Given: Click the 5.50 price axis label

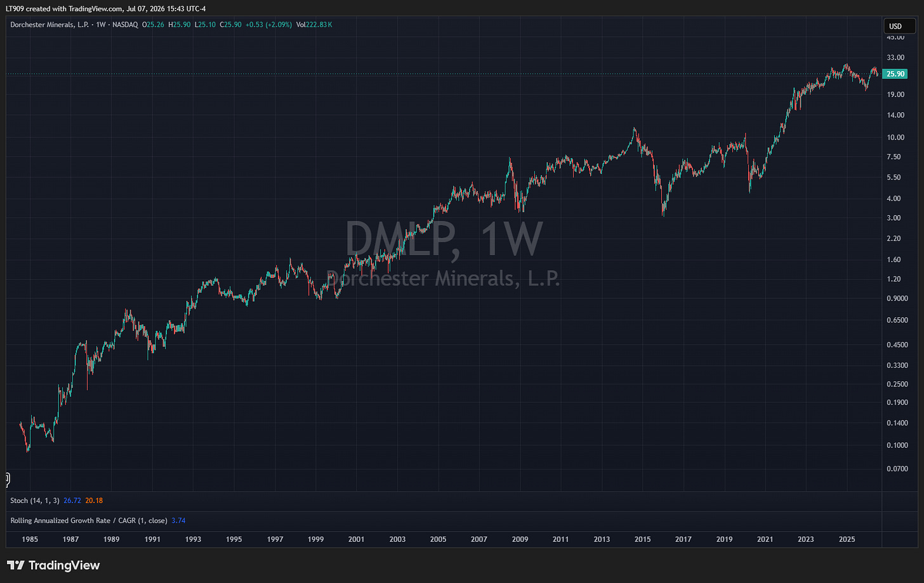Looking at the screenshot, I should (x=894, y=178).
